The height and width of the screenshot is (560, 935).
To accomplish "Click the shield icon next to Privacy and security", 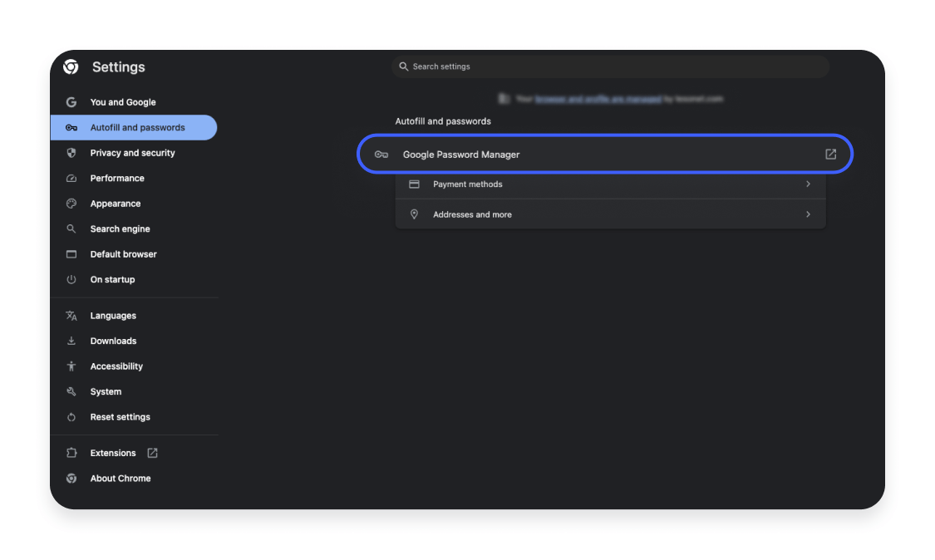I will tap(72, 153).
